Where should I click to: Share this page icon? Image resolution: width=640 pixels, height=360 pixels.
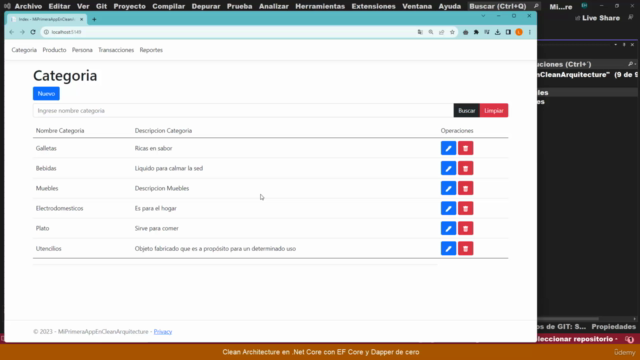(441, 32)
